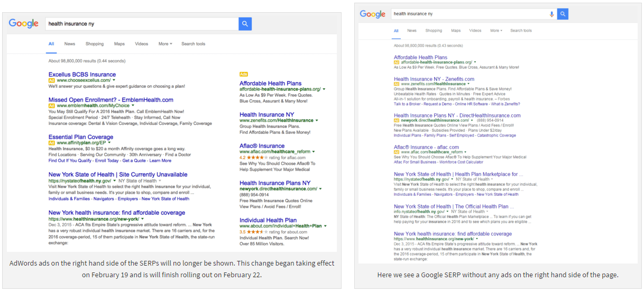The height and width of the screenshot is (291, 644).
Task: Click the Ad badge beside www.zenefits.com/HealthInsurance in right-hand screenshot
Action: tap(397, 84)
